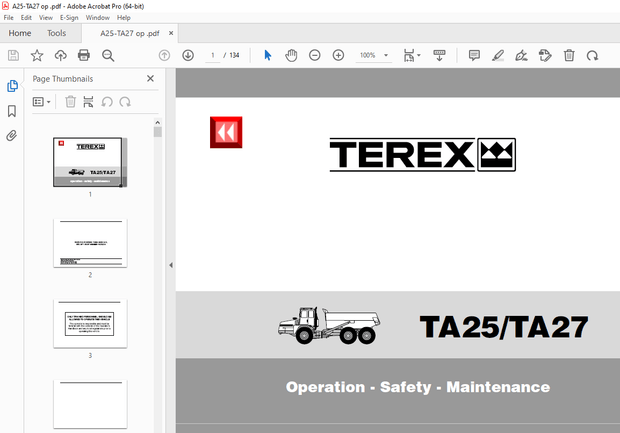Click print pages icon in the thumbnails panel

(x=88, y=102)
